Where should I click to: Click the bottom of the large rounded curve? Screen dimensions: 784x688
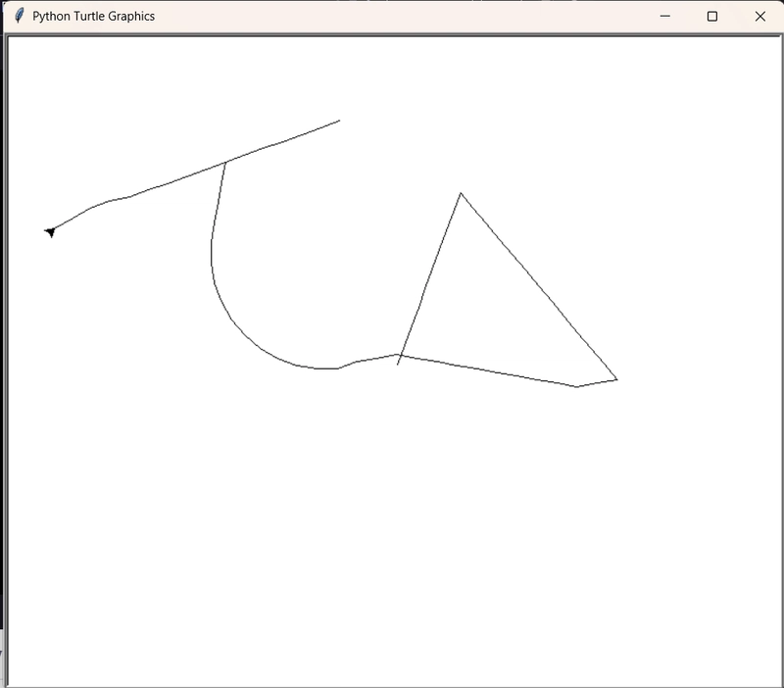coord(318,369)
